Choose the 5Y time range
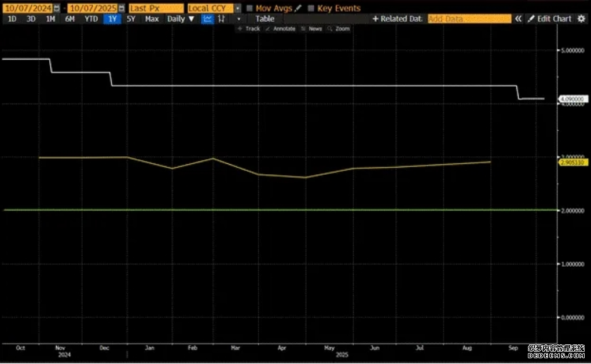 (131, 19)
